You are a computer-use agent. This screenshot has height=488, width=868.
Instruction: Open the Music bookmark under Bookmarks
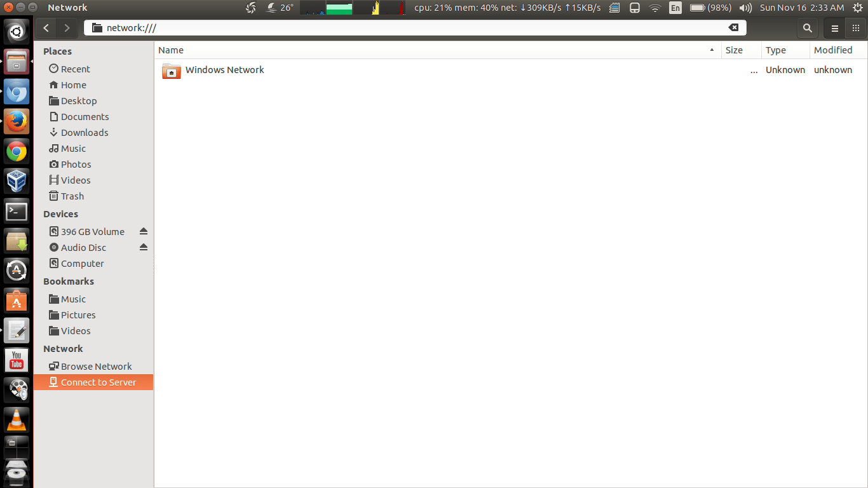(x=93, y=299)
